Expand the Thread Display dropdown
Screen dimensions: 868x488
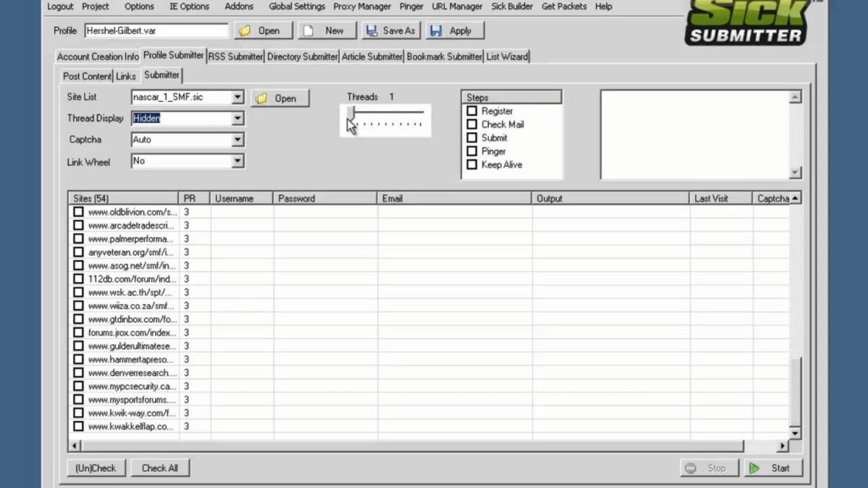[237, 119]
